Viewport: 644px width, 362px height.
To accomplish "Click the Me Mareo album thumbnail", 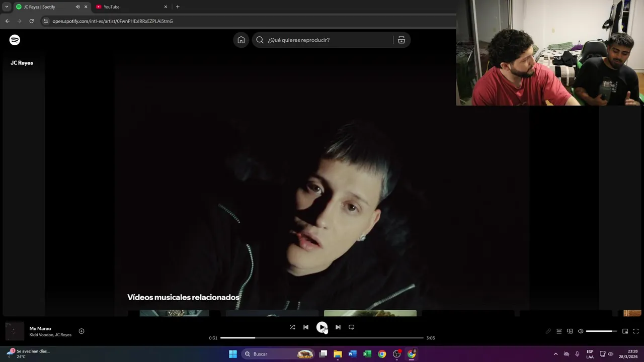I will (x=15, y=331).
